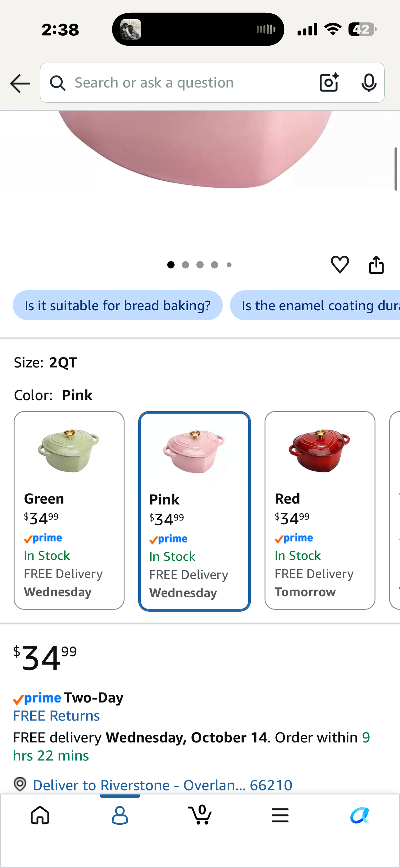The image size is (400, 868).
Task: Add item to wishlist heart icon
Action: click(340, 264)
